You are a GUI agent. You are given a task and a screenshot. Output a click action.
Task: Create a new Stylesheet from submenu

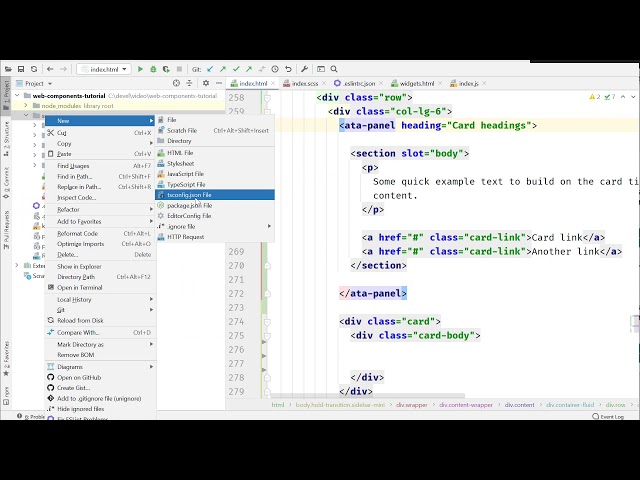click(x=215, y=163)
